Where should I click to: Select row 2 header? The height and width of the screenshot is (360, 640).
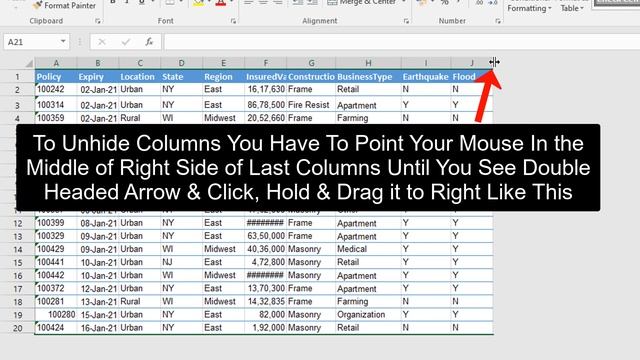17,90
